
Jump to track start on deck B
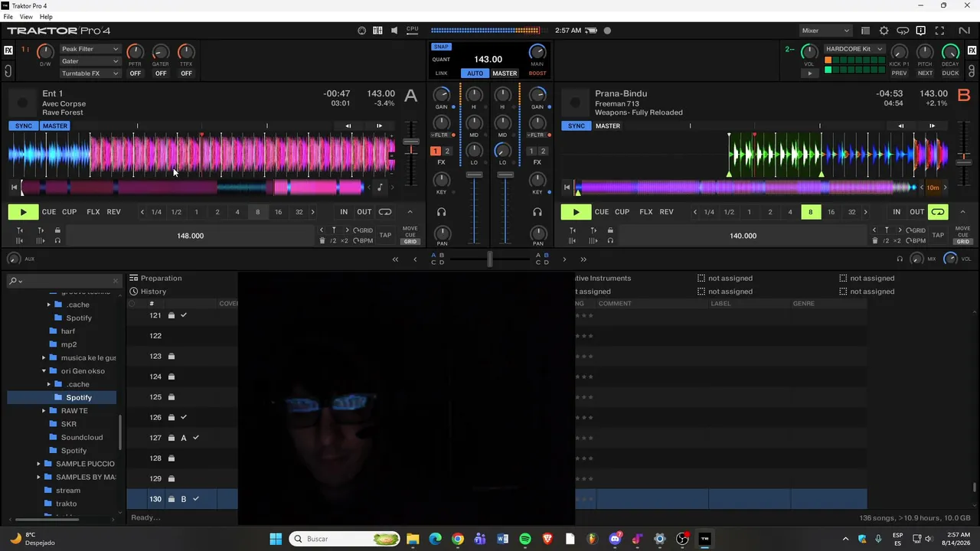point(567,187)
